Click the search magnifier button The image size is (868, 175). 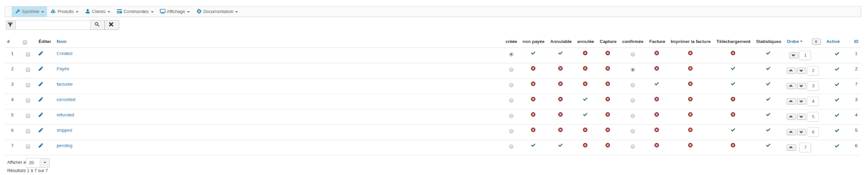click(x=97, y=25)
